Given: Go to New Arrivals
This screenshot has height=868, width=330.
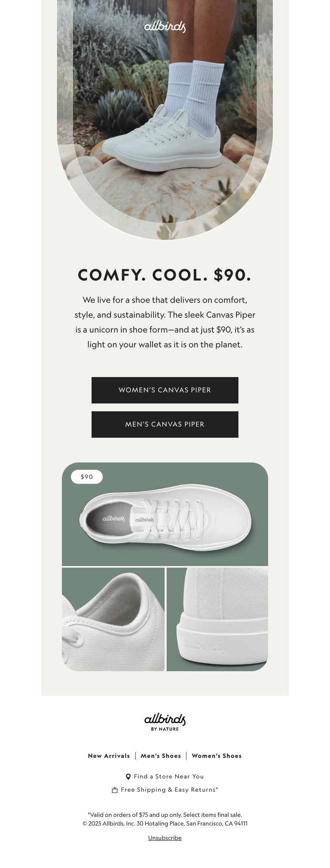Looking at the screenshot, I should click(109, 756).
